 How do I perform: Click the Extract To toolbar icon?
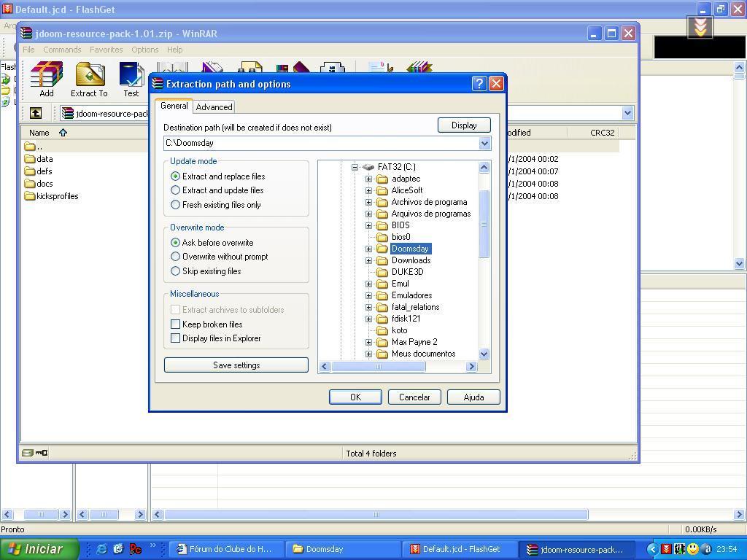coord(90,75)
